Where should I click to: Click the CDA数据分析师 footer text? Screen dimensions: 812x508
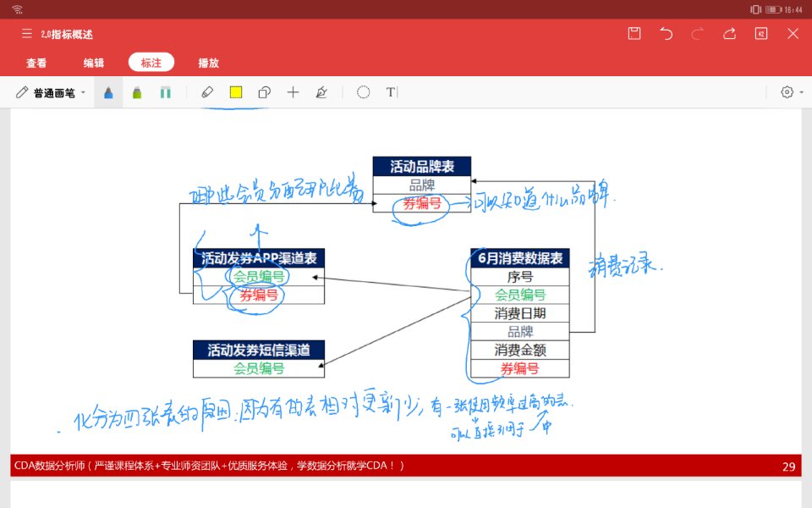209,466
